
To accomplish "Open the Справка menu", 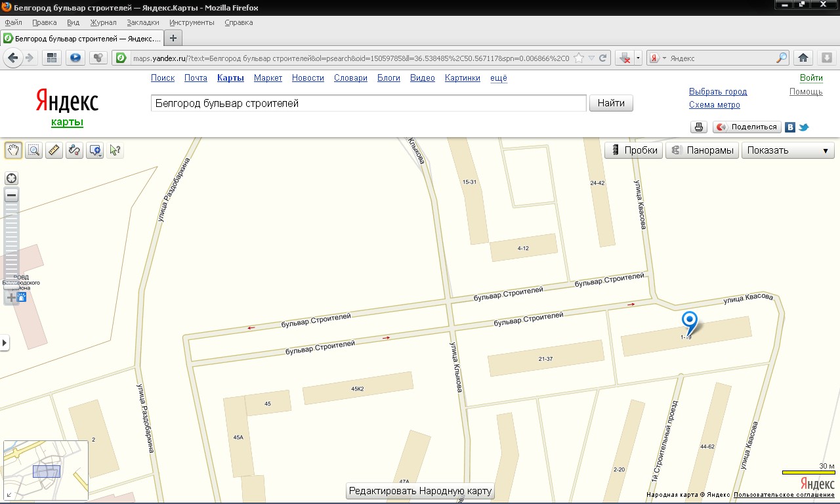I will tap(238, 22).
